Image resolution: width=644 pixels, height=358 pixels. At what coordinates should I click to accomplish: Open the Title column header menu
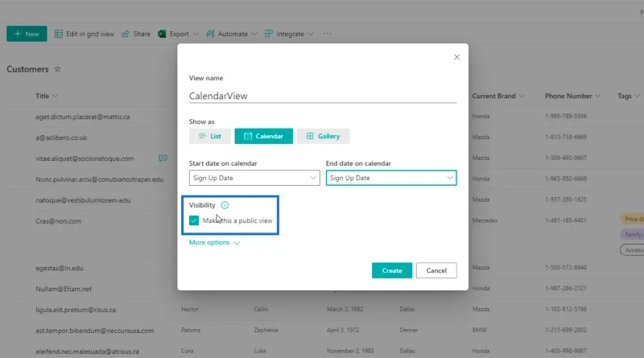[x=47, y=96]
